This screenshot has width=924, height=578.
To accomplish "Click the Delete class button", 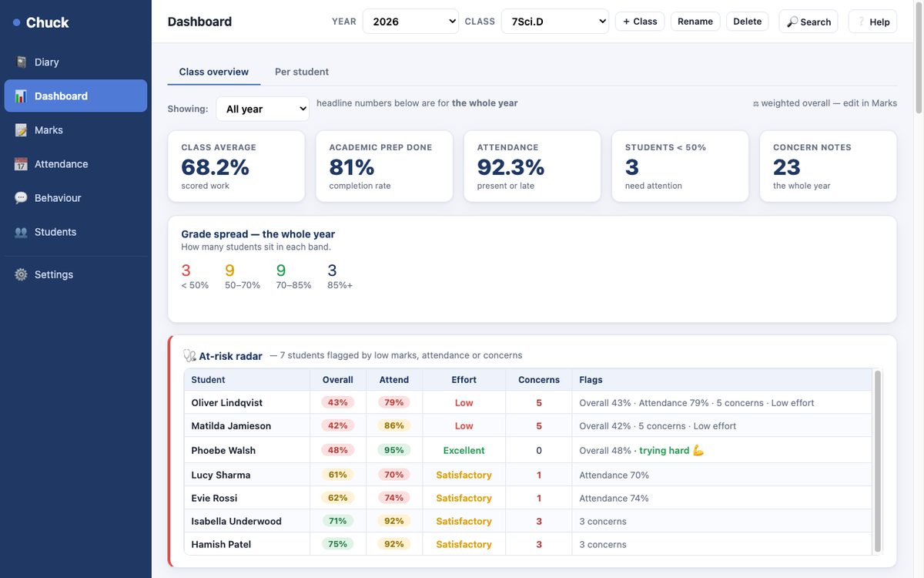I will tap(747, 22).
